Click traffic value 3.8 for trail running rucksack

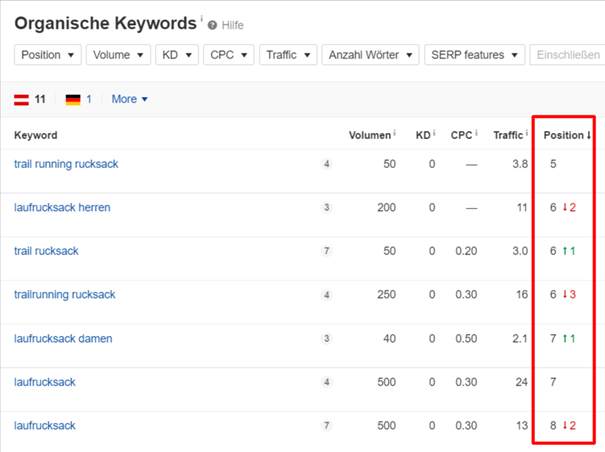[x=520, y=164]
